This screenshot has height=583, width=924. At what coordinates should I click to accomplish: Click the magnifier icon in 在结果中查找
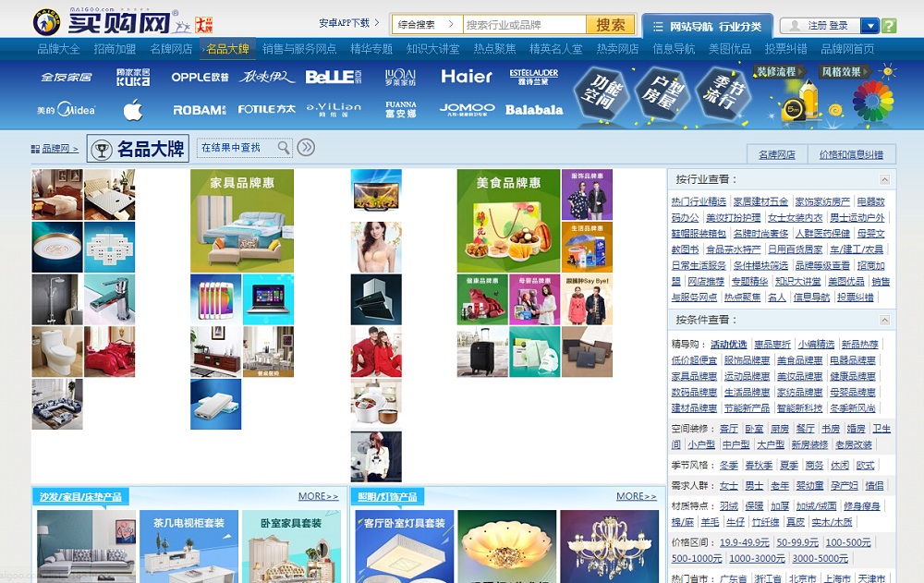[284, 148]
